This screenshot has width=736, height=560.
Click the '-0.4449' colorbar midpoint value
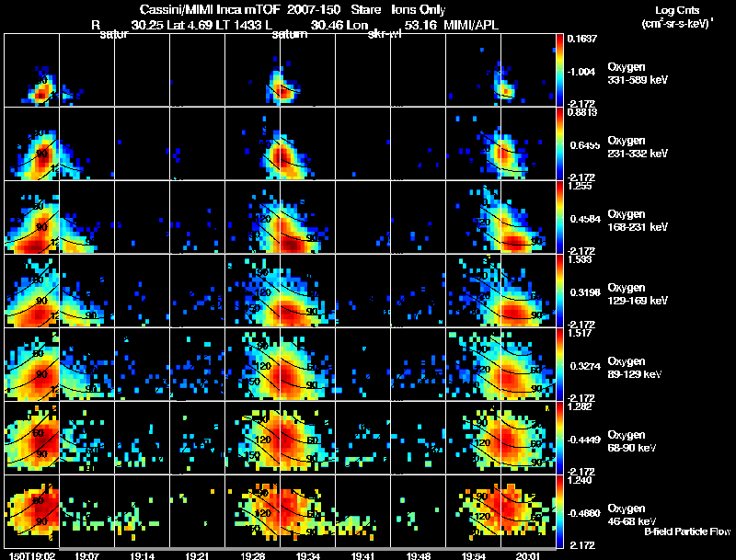point(583,440)
